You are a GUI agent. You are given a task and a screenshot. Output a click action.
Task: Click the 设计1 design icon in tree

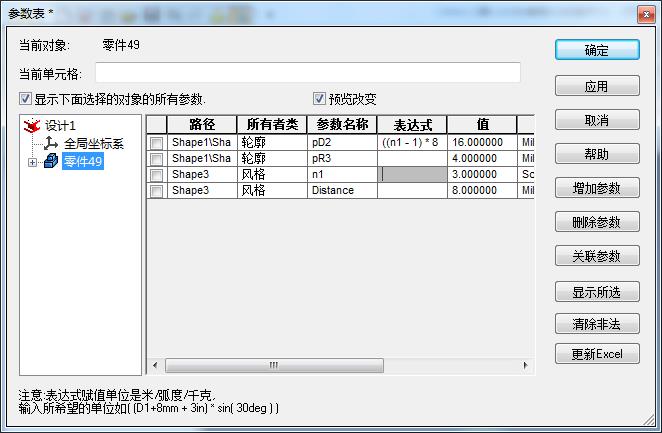coord(34,125)
